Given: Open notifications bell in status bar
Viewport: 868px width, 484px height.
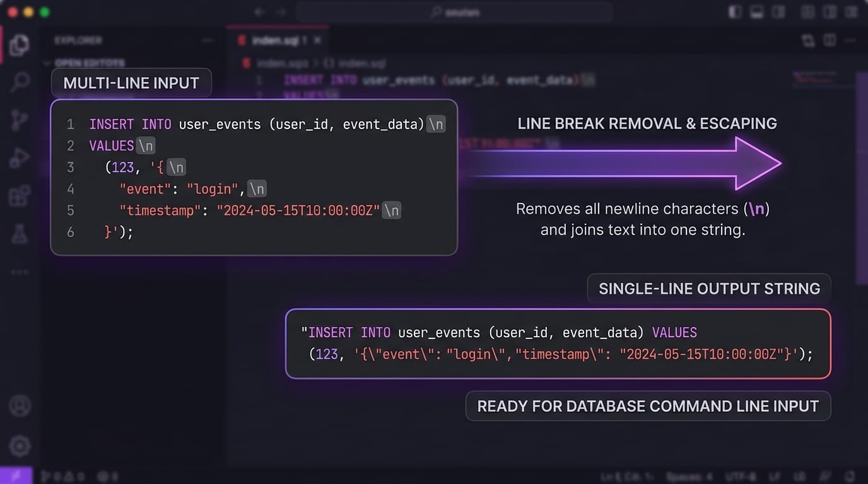Looking at the screenshot, I should pyautogui.click(x=850, y=476).
